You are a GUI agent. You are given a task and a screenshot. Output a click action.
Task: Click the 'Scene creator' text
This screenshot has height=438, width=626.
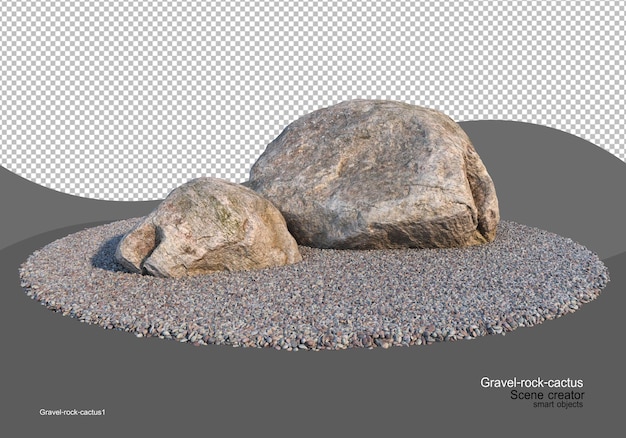coord(547,395)
